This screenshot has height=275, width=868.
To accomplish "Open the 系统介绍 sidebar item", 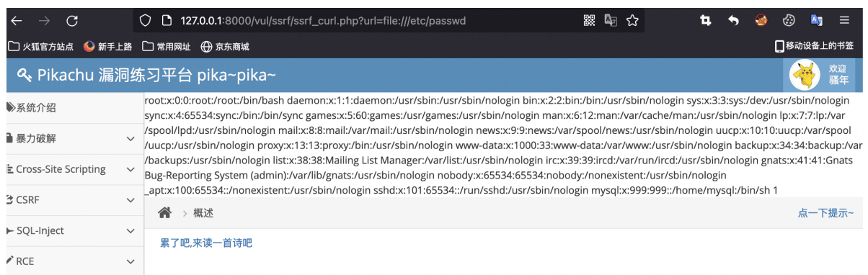I will pos(71,107).
